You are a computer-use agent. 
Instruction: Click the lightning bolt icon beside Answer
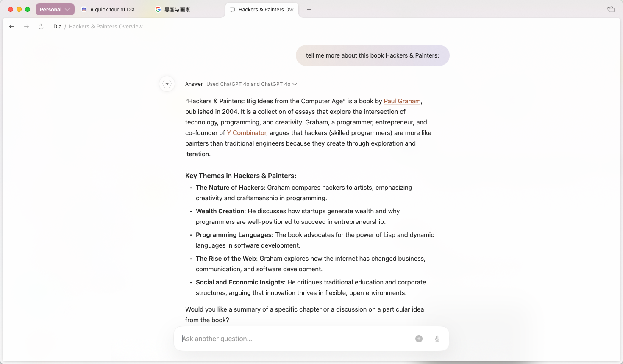(x=167, y=84)
